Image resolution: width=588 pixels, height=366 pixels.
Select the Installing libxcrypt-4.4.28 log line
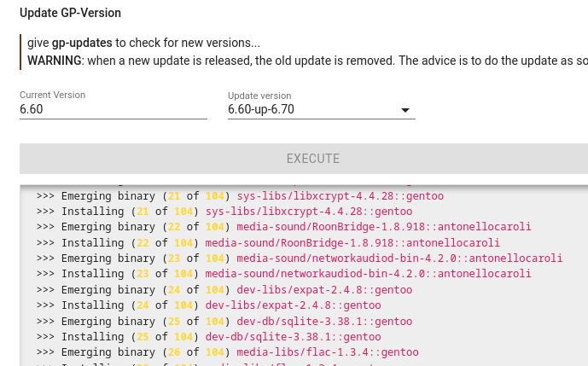coord(224,212)
